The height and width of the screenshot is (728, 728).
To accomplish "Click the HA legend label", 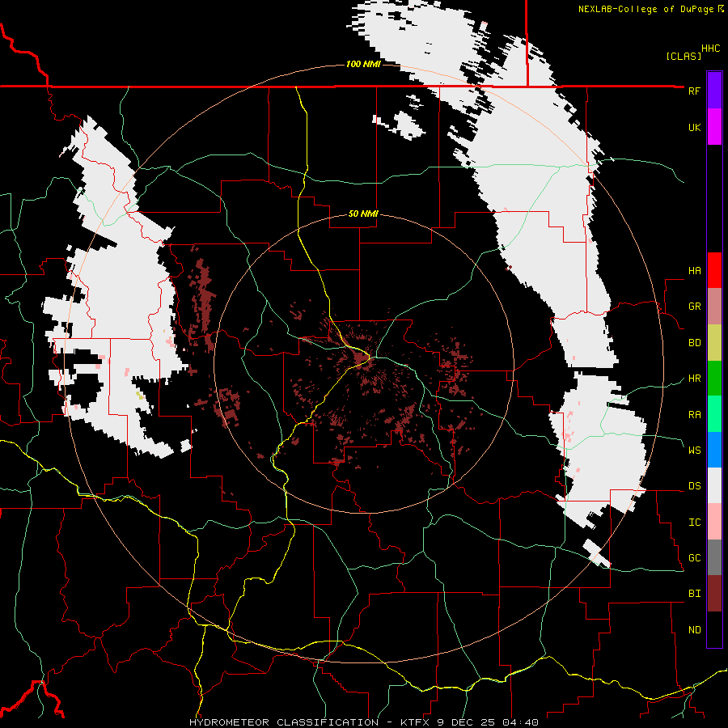I will (694, 270).
